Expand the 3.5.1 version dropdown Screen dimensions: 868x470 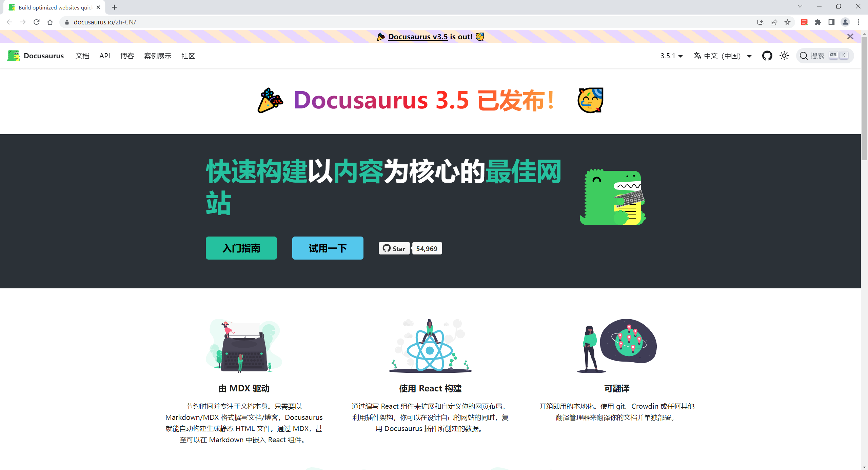pyautogui.click(x=671, y=56)
